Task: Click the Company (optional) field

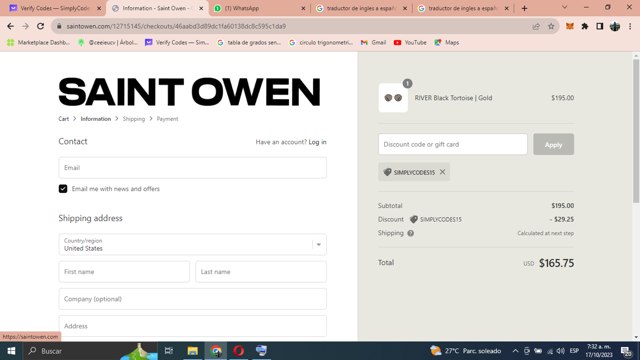Action: point(192,299)
